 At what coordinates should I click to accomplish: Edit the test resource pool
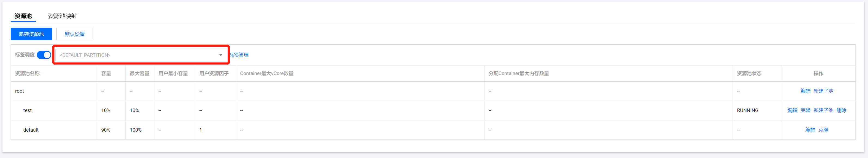point(792,110)
